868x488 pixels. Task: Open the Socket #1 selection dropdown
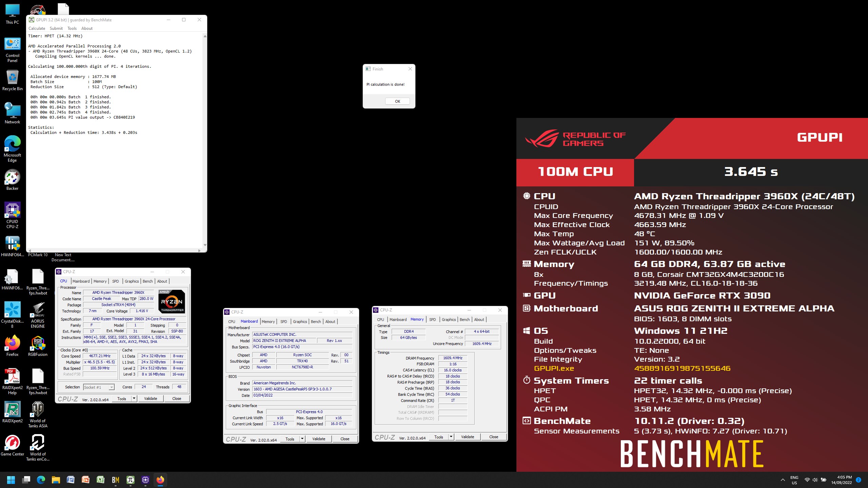pyautogui.click(x=99, y=387)
